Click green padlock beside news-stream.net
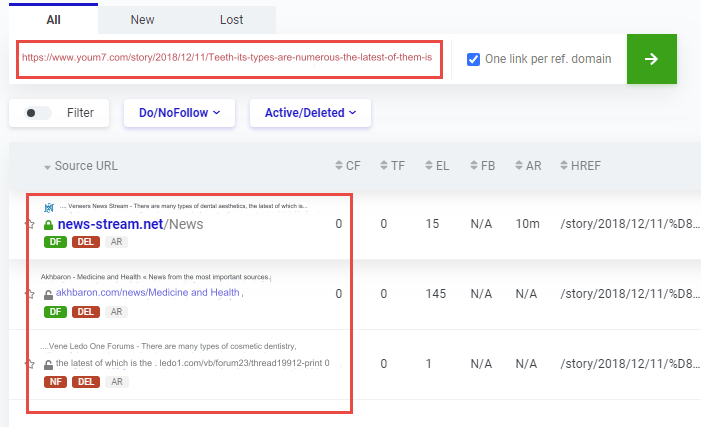Viewport: 701px width, 427px height. (48, 225)
